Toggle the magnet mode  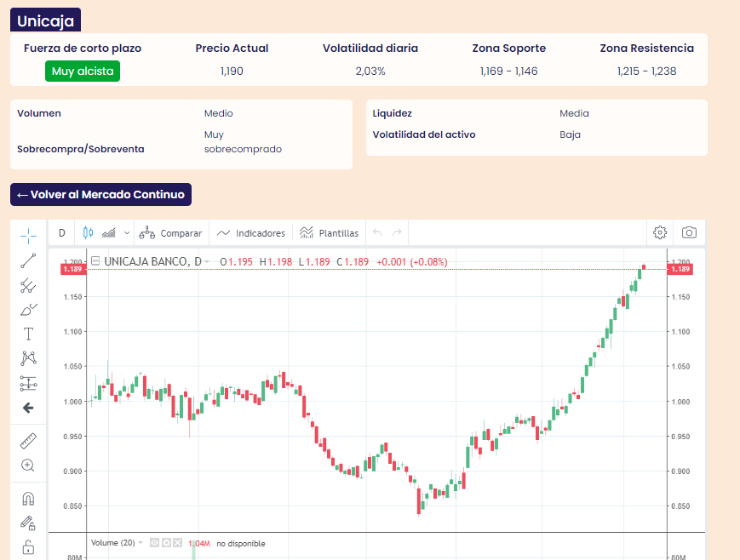pyautogui.click(x=28, y=499)
